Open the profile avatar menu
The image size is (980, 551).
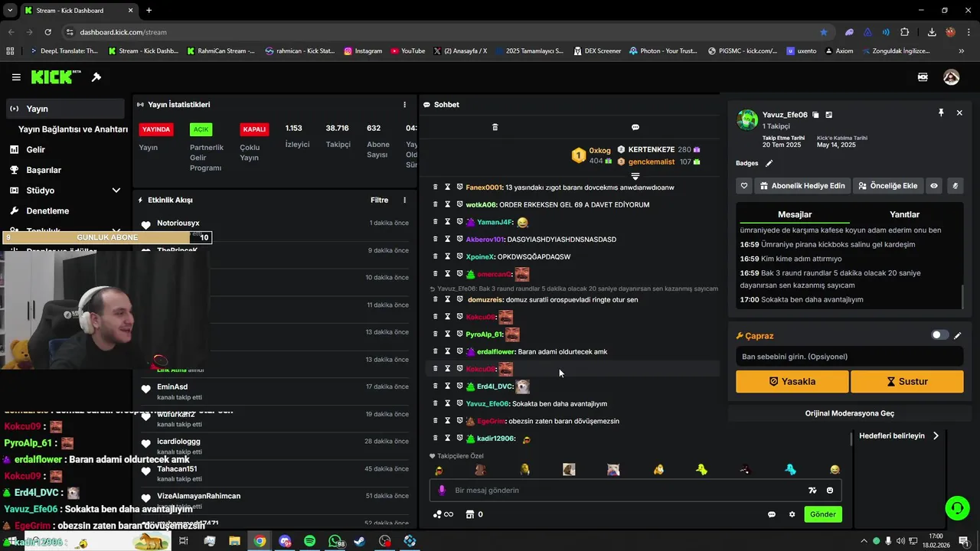click(951, 77)
